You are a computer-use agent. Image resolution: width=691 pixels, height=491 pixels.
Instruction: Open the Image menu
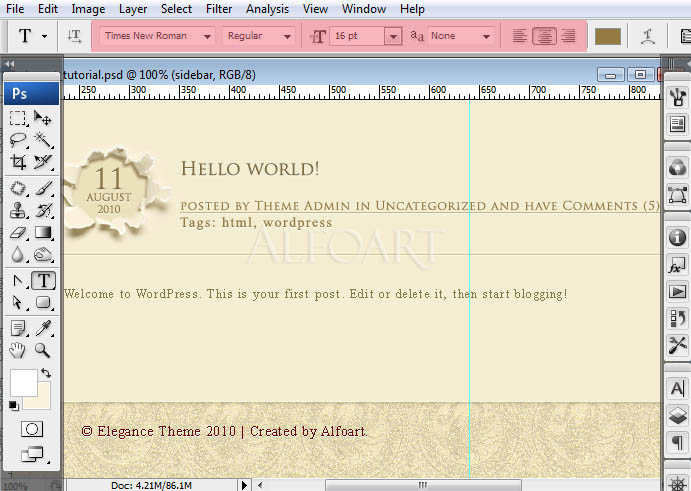88,9
